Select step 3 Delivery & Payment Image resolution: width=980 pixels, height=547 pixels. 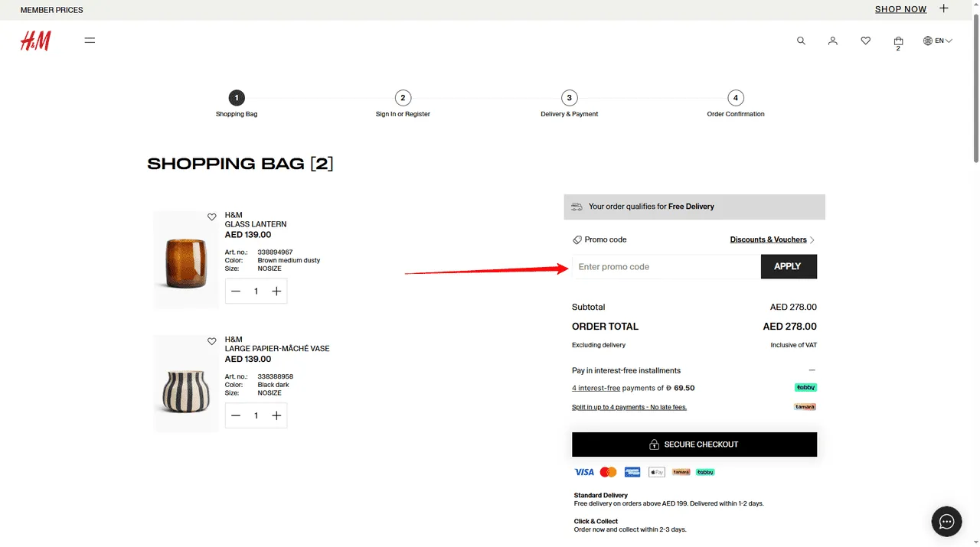tap(569, 98)
